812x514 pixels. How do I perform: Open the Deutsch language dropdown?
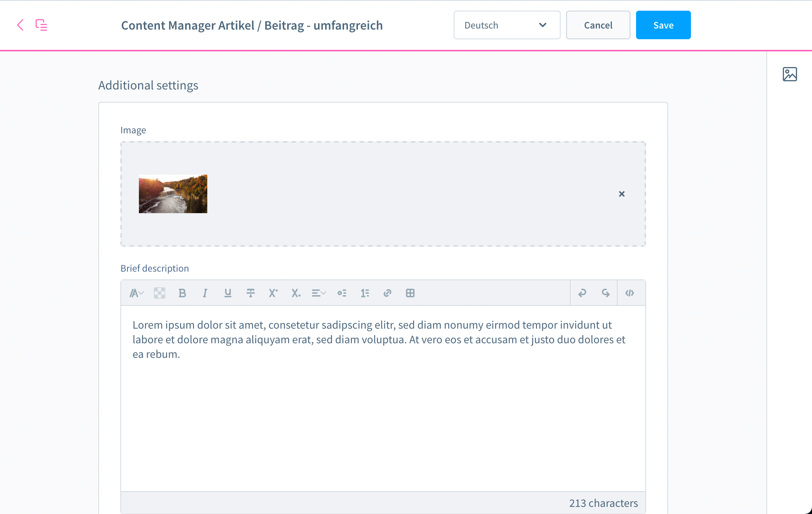click(x=507, y=25)
